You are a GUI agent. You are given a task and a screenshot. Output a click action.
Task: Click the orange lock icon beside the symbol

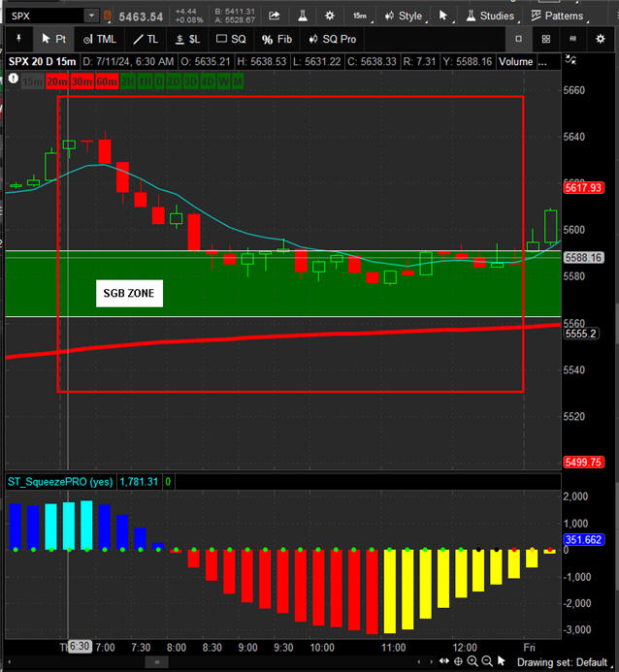(107, 16)
